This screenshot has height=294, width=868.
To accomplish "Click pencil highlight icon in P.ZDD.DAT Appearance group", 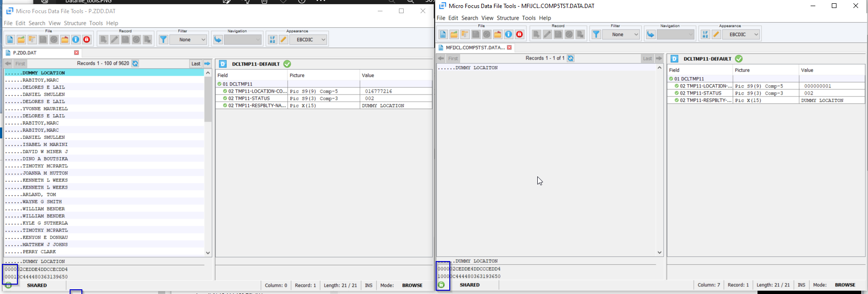I will (283, 40).
